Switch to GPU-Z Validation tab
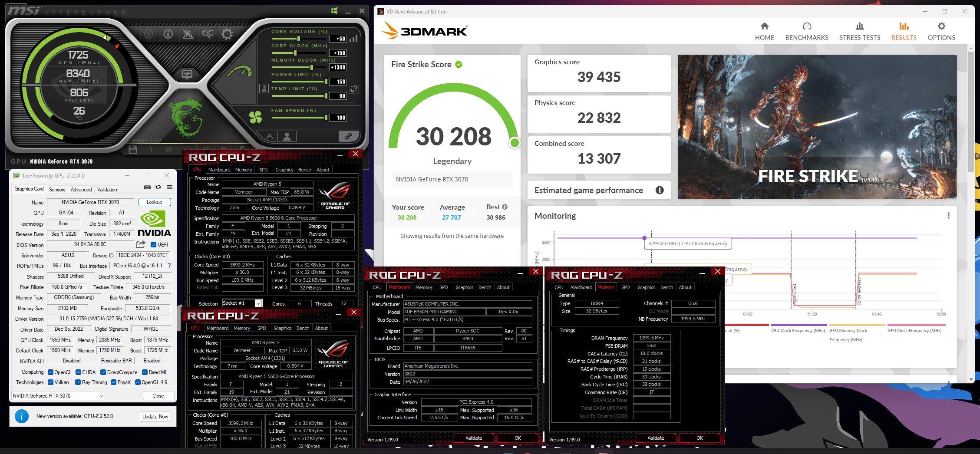980x454 pixels. [107, 190]
